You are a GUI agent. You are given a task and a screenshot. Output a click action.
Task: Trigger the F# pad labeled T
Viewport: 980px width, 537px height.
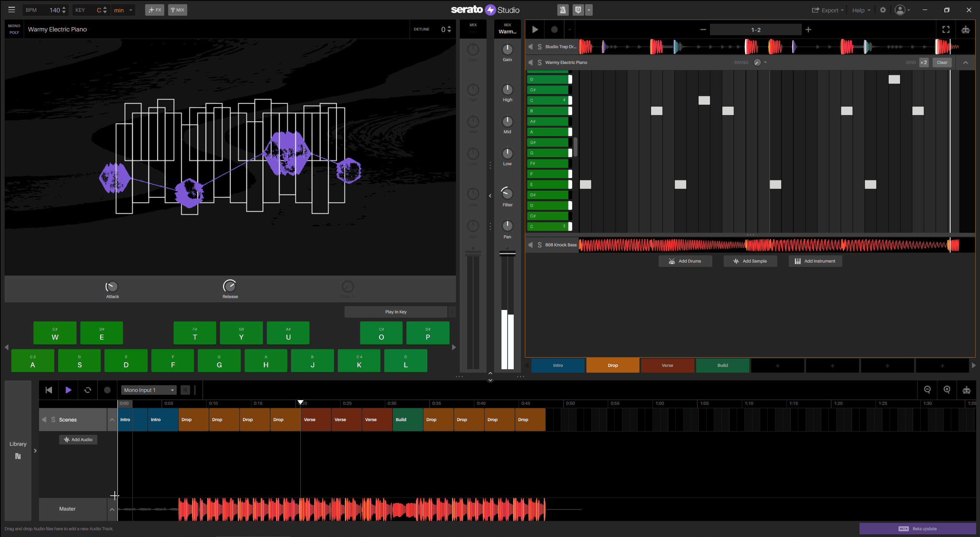195,333
